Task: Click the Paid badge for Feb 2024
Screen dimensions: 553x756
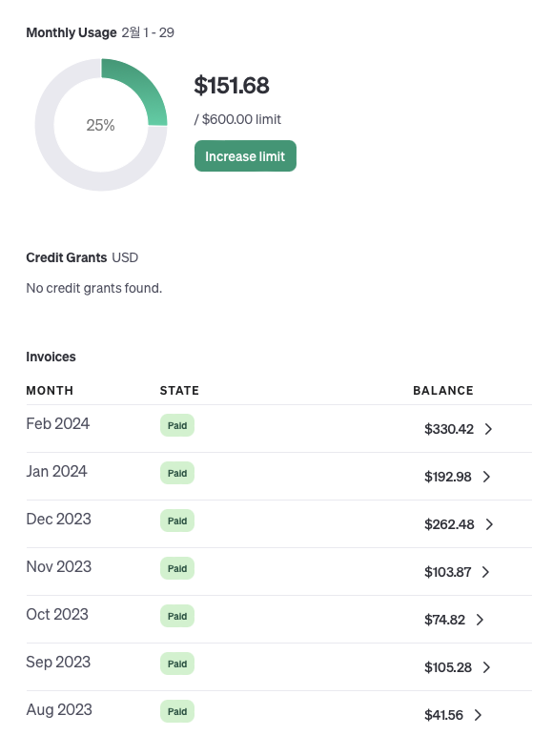Action: pyautogui.click(x=177, y=425)
